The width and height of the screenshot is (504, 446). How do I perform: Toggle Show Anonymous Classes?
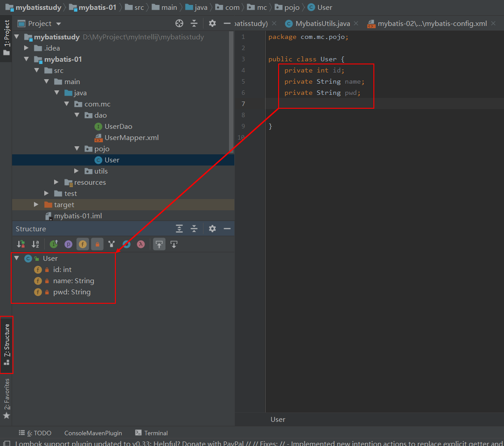point(127,244)
